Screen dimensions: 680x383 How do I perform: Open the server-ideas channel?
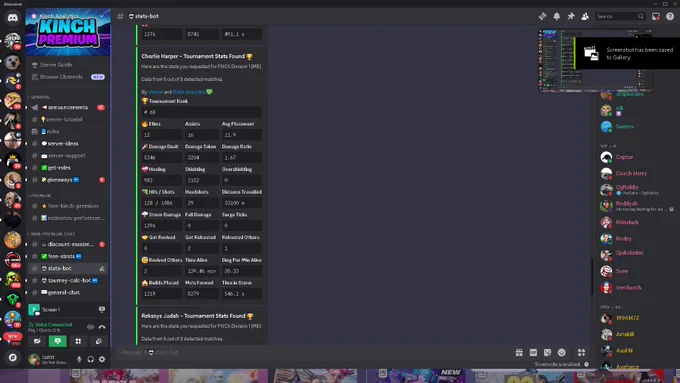tap(68, 144)
